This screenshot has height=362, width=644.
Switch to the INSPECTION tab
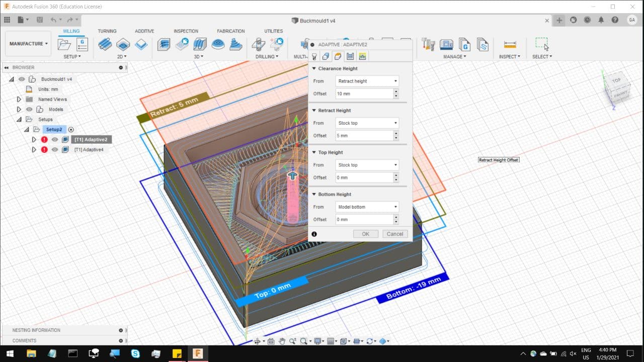pyautogui.click(x=186, y=31)
